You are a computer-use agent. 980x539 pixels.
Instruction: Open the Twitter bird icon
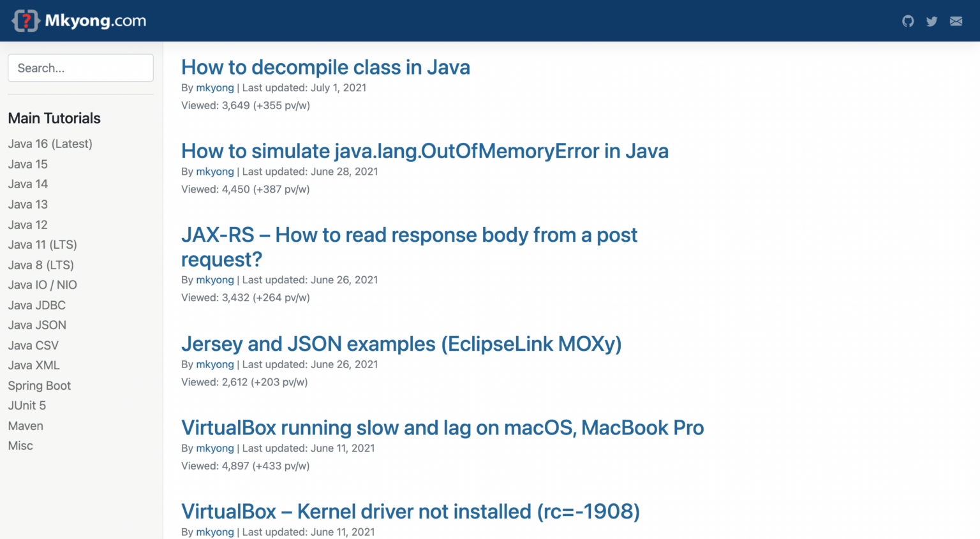932,21
